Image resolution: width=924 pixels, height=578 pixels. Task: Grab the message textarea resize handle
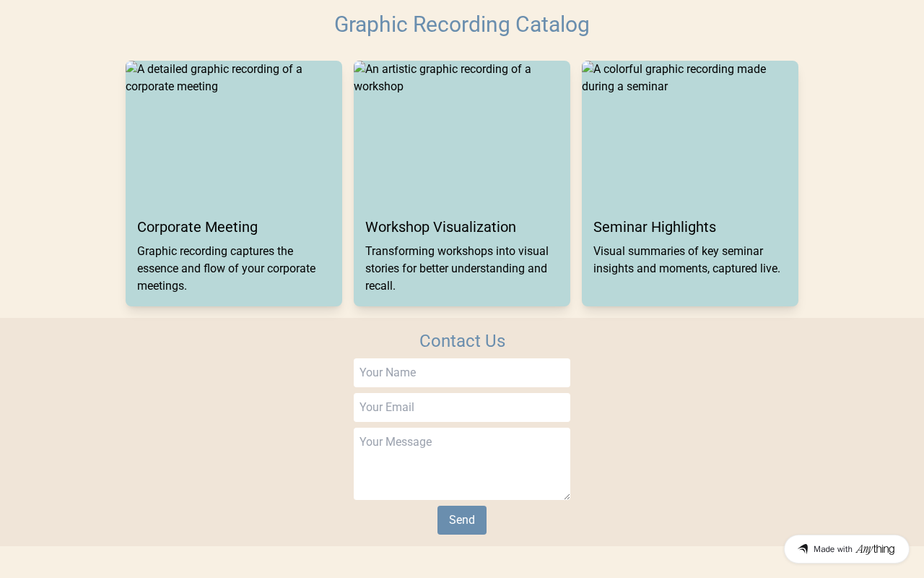pyautogui.click(x=567, y=496)
